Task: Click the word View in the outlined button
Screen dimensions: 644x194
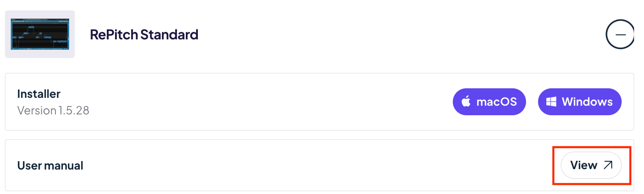Action: coord(584,165)
